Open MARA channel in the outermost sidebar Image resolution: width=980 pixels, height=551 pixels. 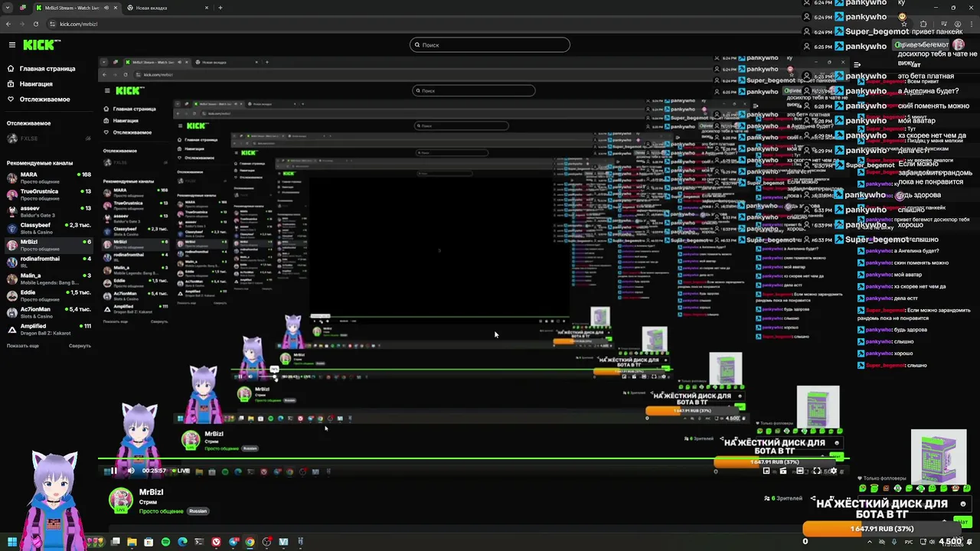click(48, 178)
